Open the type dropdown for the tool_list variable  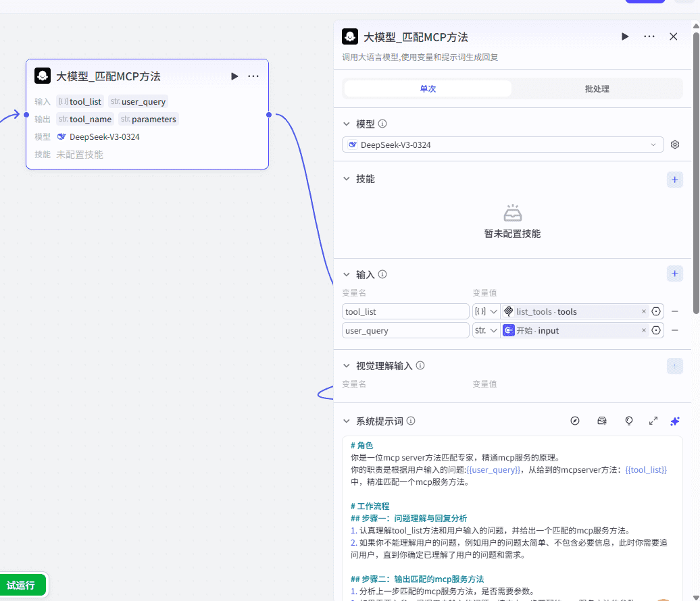[486, 311]
